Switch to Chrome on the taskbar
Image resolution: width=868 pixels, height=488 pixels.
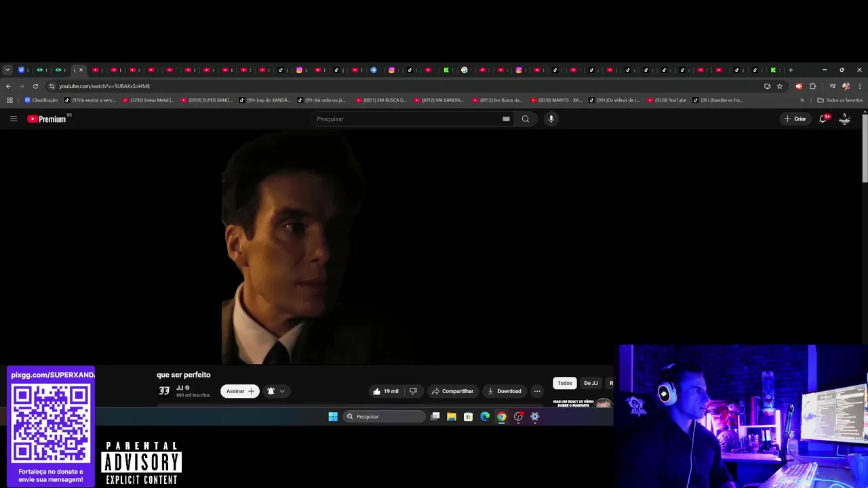click(501, 416)
